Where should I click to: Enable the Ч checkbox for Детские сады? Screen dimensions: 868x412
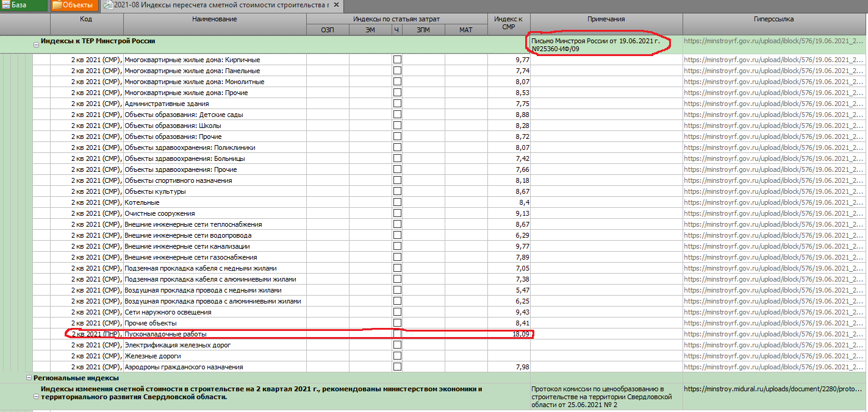tap(397, 115)
